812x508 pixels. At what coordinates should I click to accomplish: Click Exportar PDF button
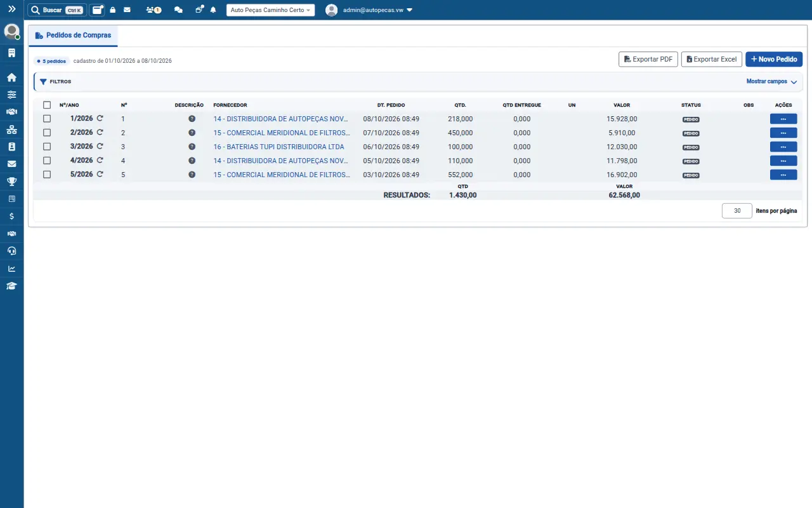coord(648,59)
